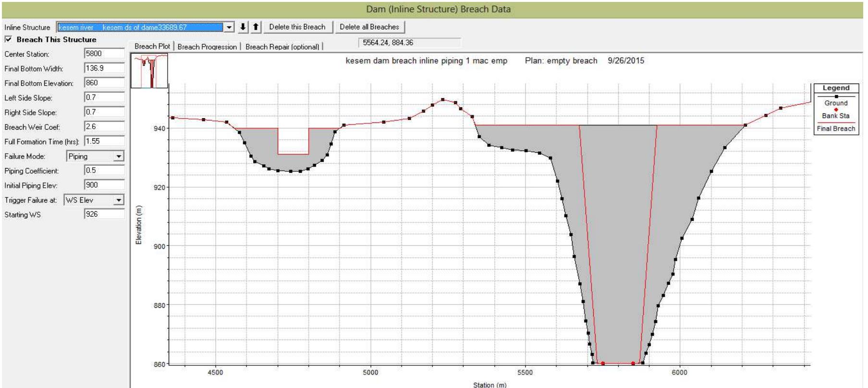The image size is (868, 388).
Task: Click the Ground legend entry
Action: click(x=836, y=99)
